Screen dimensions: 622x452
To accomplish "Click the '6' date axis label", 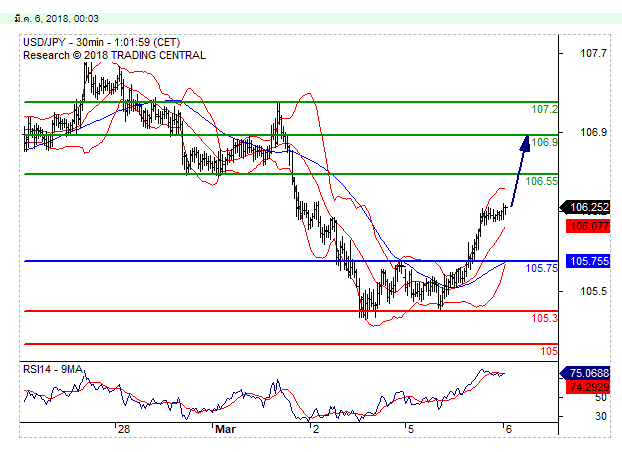I will click(509, 429).
